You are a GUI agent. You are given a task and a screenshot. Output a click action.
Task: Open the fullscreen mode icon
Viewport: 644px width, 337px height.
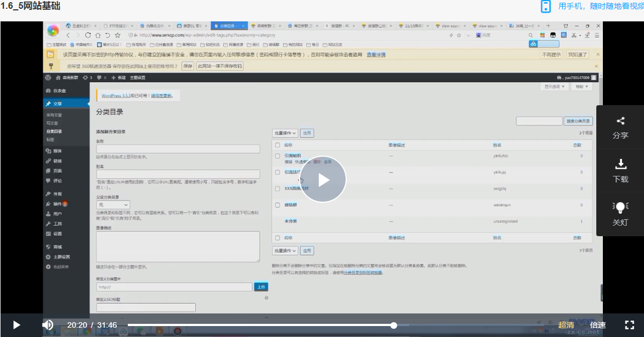629,325
